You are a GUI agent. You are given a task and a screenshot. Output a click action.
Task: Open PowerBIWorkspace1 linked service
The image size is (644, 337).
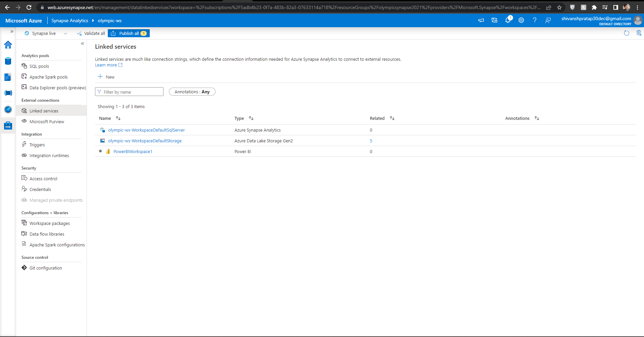click(133, 151)
